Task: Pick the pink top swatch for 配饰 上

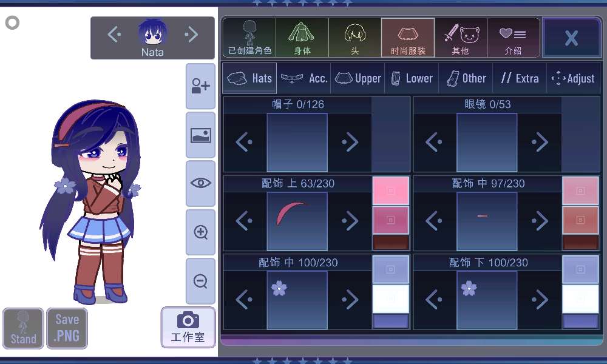Action: [x=390, y=190]
